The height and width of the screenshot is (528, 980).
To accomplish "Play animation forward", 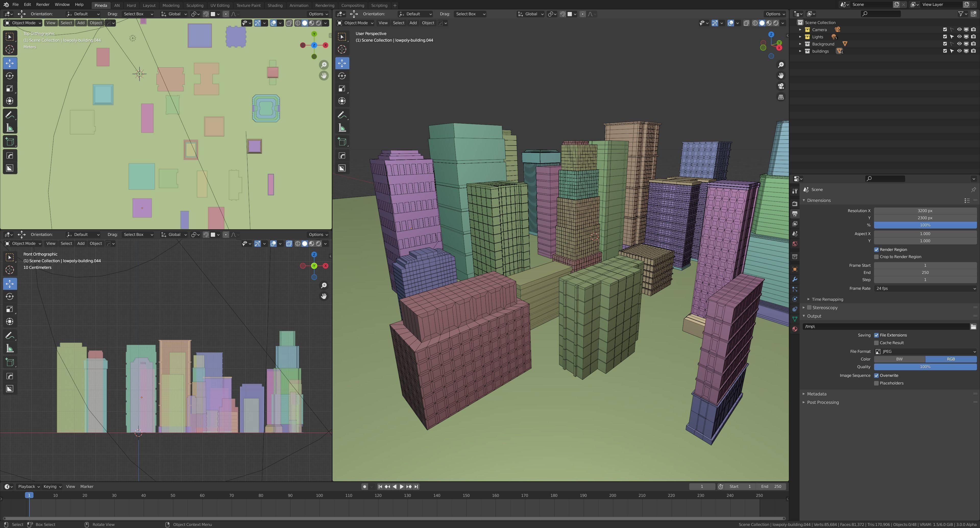I will [x=402, y=486].
